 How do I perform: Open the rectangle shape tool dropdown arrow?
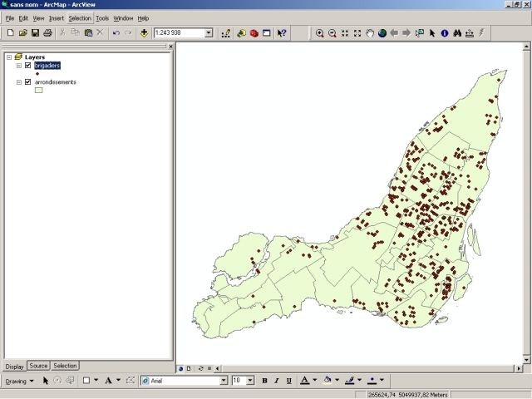tap(96, 381)
